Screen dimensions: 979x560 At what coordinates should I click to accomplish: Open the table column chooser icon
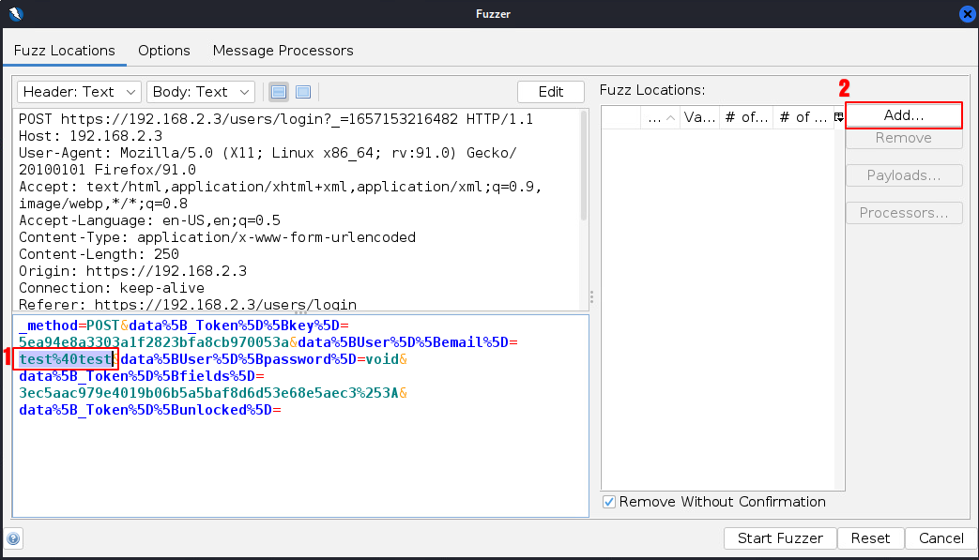click(838, 117)
